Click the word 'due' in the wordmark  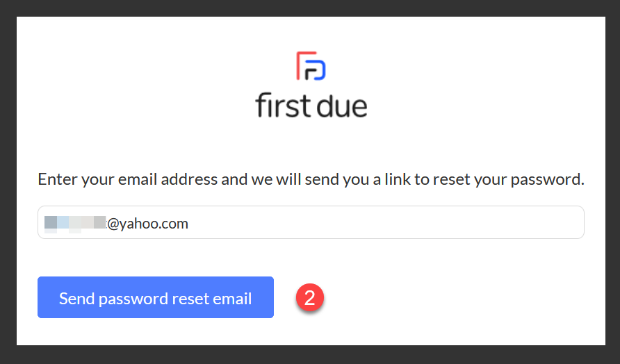(x=342, y=106)
